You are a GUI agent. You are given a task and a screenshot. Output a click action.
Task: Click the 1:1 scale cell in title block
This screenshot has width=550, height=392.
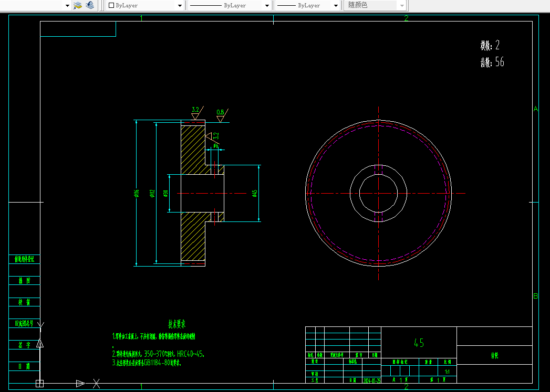pyautogui.click(x=447, y=372)
